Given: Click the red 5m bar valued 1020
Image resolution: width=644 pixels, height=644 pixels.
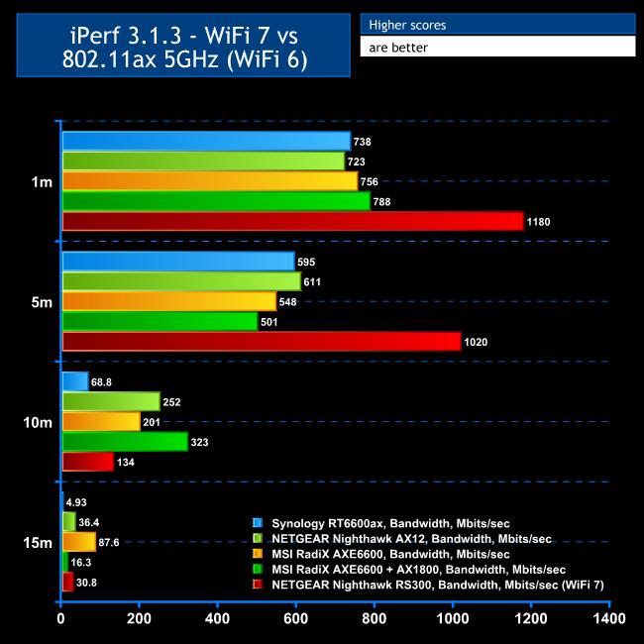Looking at the screenshot, I should point(262,342).
